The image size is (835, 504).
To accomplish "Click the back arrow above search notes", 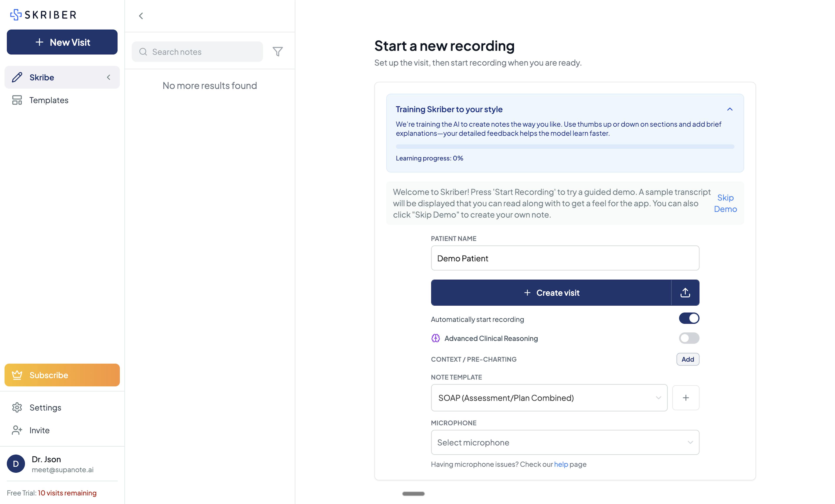I will click(141, 16).
